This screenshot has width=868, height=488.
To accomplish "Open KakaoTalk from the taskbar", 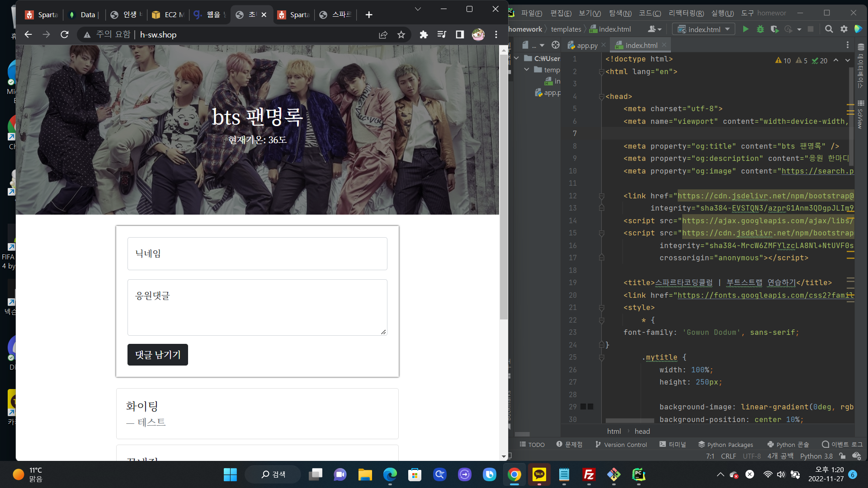I will tap(539, 474).
